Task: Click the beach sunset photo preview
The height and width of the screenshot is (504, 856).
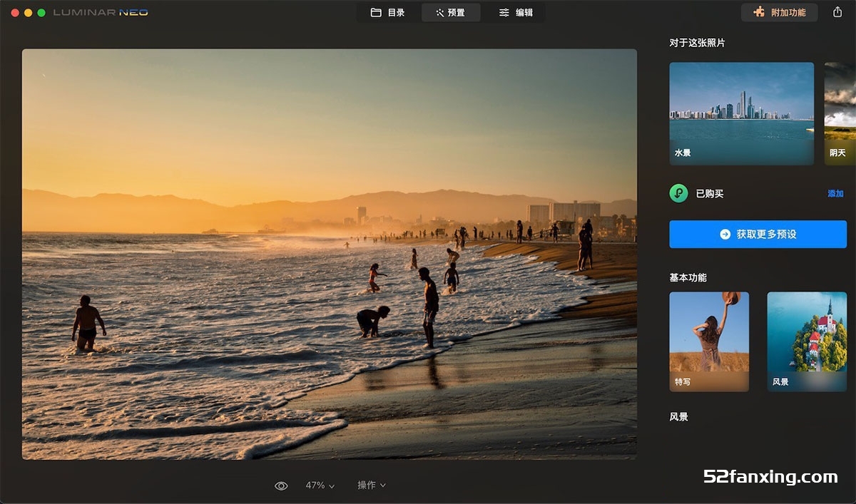Action: pyautogui.click(x=329, y=254)
